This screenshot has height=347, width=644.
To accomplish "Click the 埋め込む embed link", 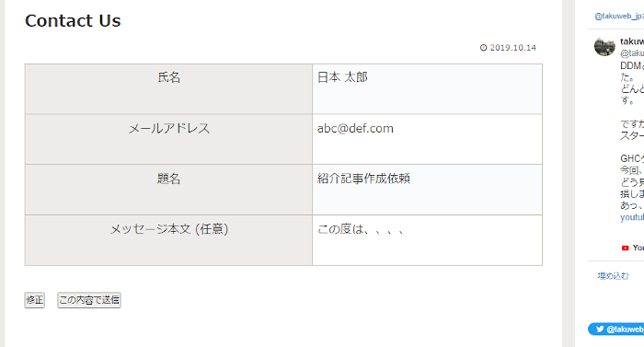I will click(613, 276).
